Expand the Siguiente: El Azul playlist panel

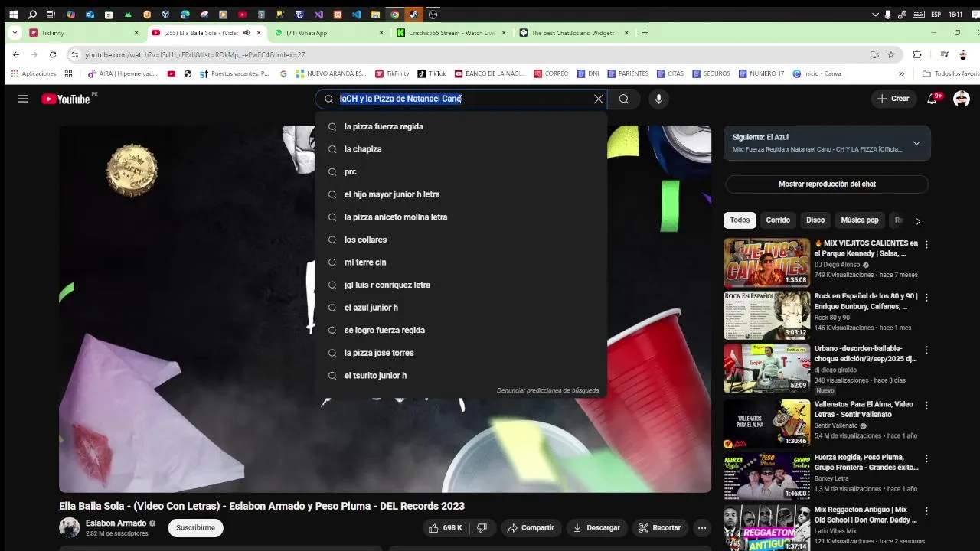pyautogui.click(x=916, y=143)
